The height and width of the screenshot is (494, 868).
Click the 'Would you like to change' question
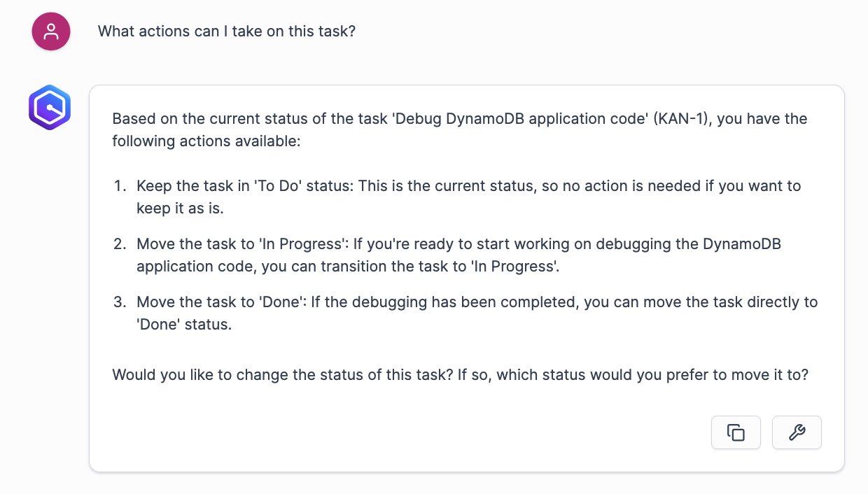(460, 374)
